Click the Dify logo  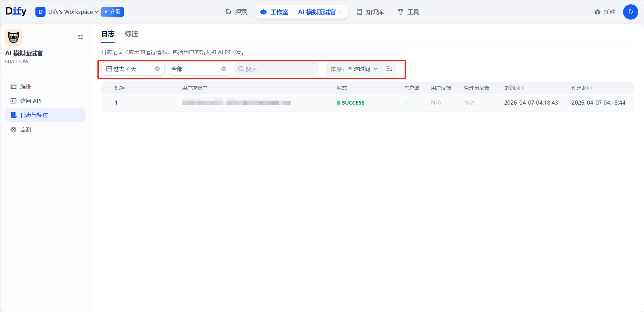click(x=16, y=11)
